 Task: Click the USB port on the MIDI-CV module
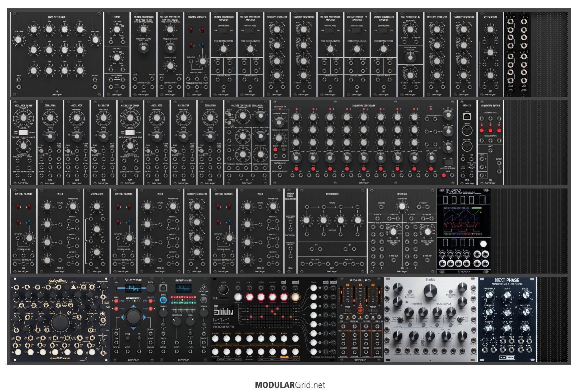(467, 116)
